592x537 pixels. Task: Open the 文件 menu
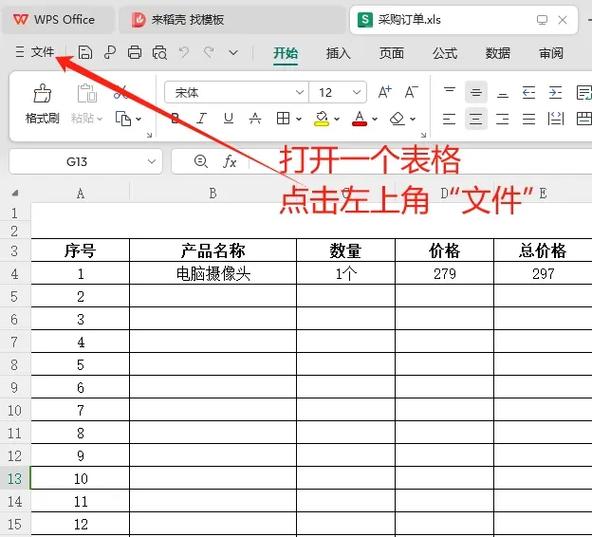[x=35, y=52]
